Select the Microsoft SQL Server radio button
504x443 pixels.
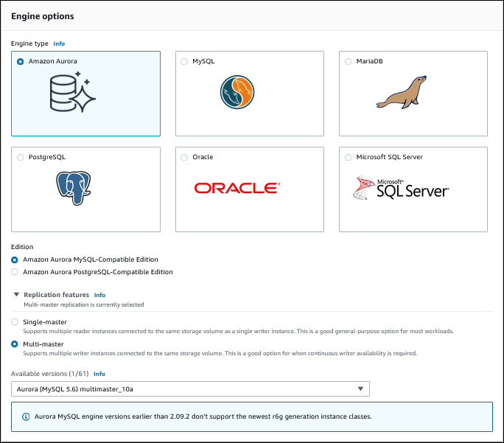(x=348, y=157)
